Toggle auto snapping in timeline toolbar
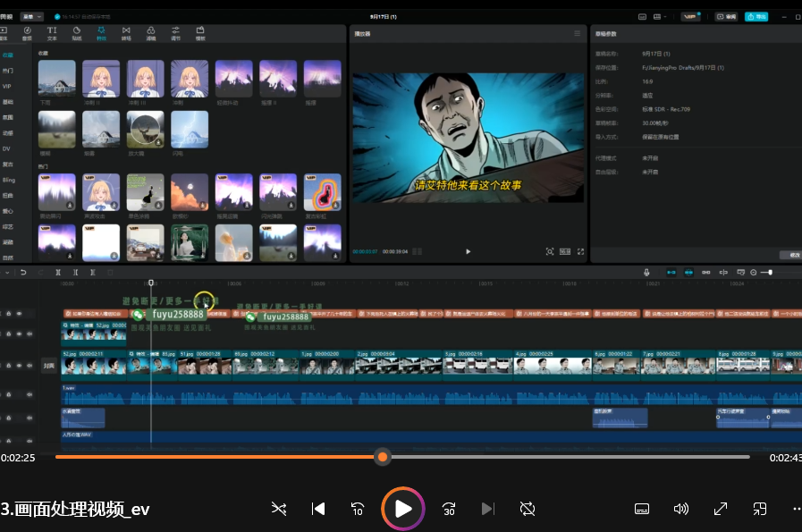The width and height of the screenshot is (802, 532). [x=688, y=272]
